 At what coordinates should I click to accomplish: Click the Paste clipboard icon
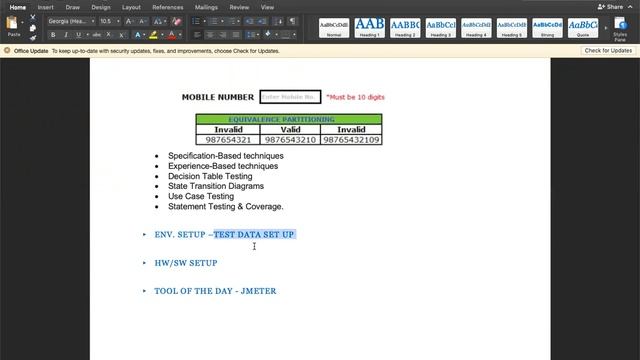12,23
